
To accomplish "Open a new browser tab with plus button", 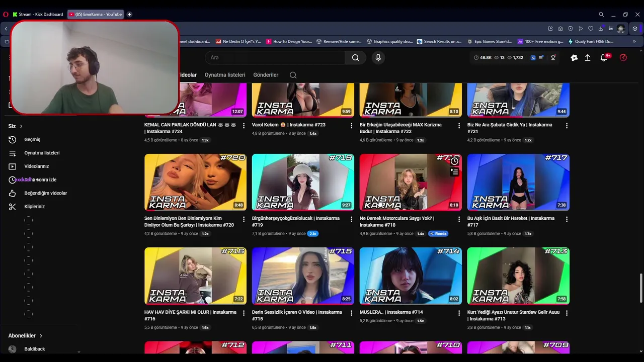I will pos(129,15).
